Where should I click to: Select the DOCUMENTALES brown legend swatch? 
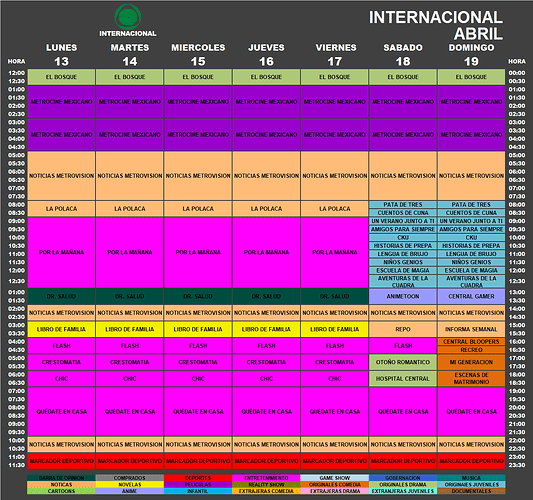pos(471,491)
